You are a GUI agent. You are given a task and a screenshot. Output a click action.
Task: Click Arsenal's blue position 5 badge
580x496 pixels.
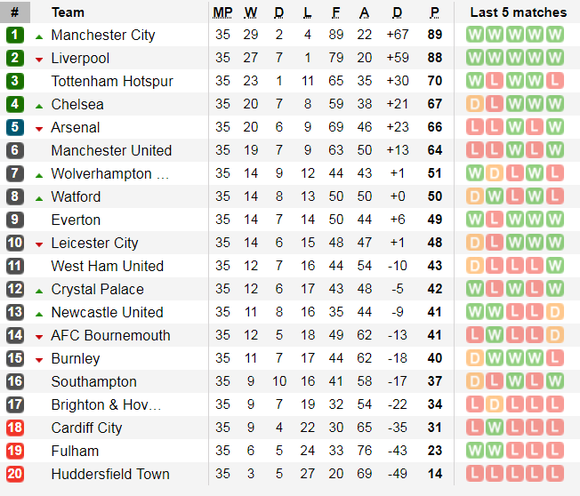pos(15,127)
